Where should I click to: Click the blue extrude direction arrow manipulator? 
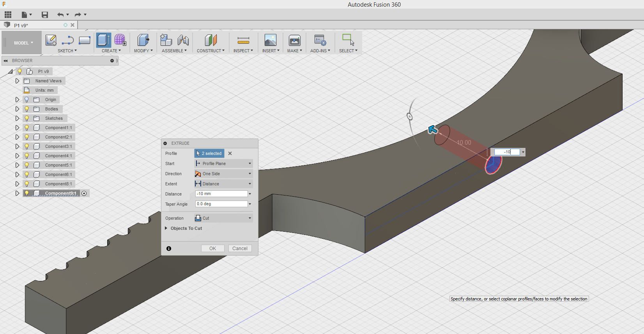click(433, 130)
